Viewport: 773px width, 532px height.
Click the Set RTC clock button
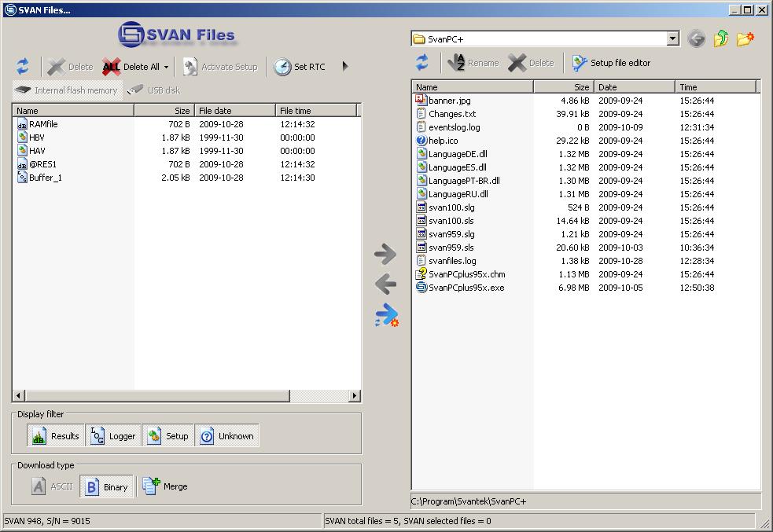(x=300, y=67)
